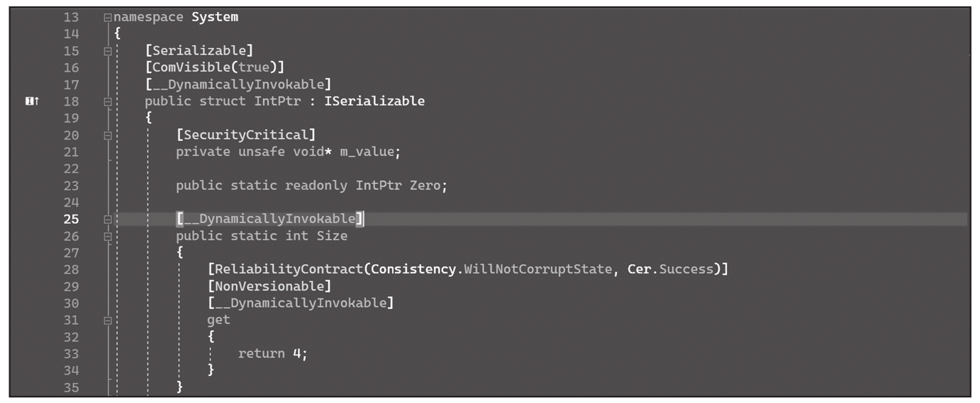Collapse the Size property fold on line 26
Viewport: 980px width, 403px height.
coord(107,237)
